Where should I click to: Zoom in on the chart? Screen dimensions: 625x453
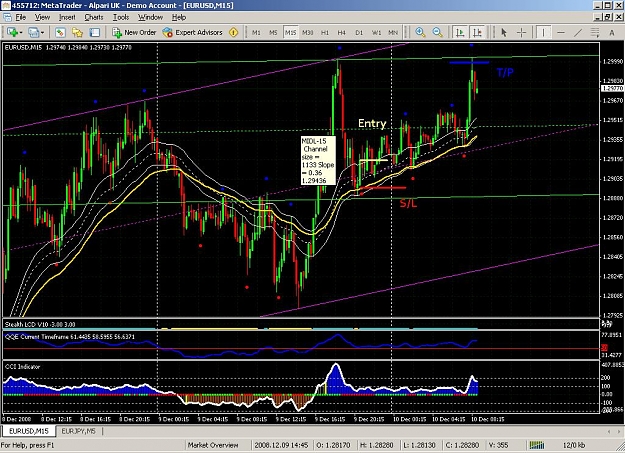tap(420, 32)
